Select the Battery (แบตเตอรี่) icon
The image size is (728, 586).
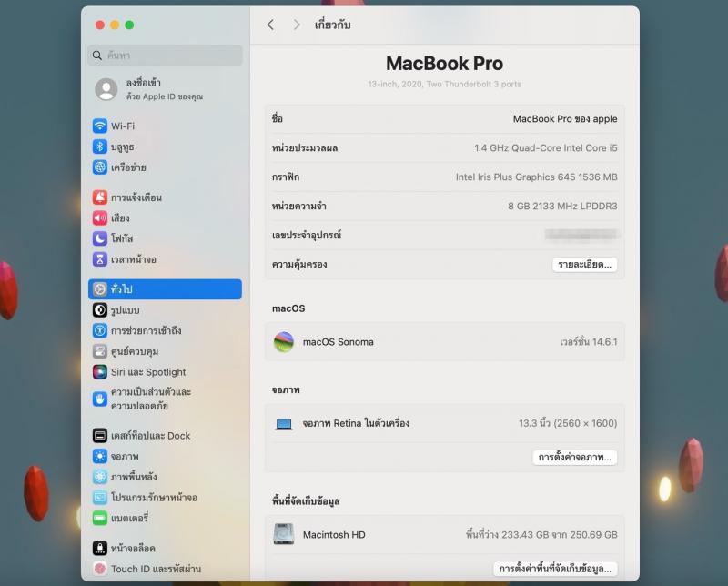click(100, 518)
